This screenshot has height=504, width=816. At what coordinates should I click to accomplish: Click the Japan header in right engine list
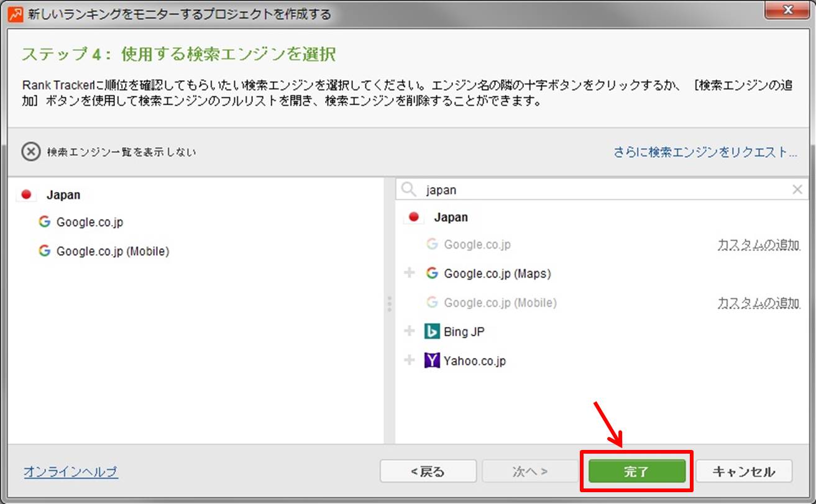(451, 218)
